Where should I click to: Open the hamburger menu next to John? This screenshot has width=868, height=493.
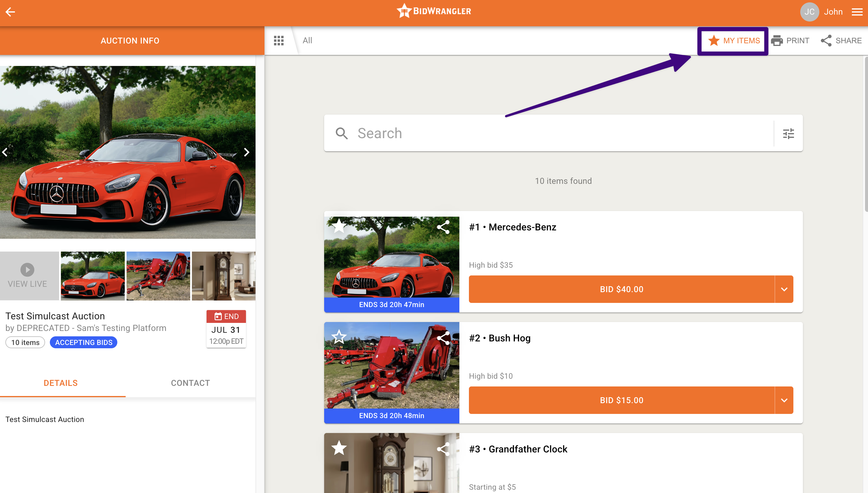pyautogui.click(x=857, y=12)
